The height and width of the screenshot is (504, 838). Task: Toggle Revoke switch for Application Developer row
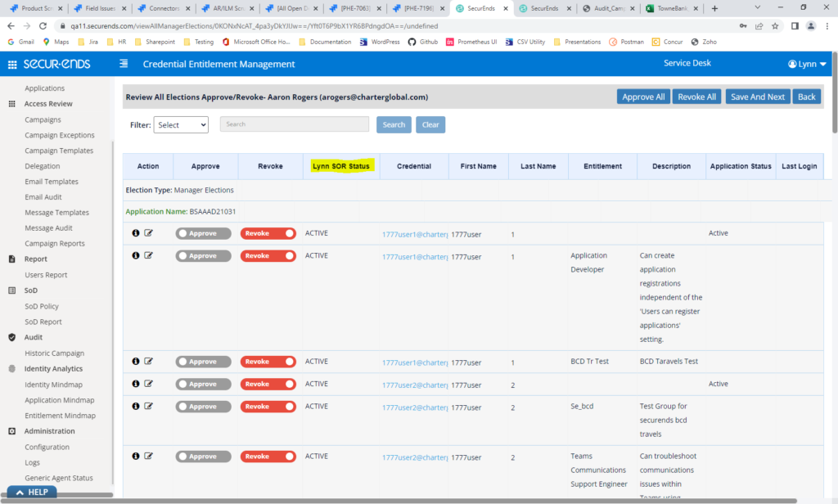point(268,256)
